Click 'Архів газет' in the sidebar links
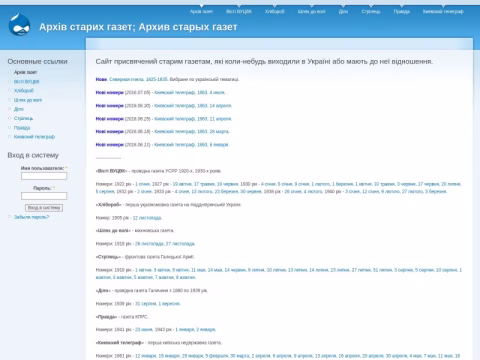The height and width of the screenshot is (360, 480). pos(25,72)
